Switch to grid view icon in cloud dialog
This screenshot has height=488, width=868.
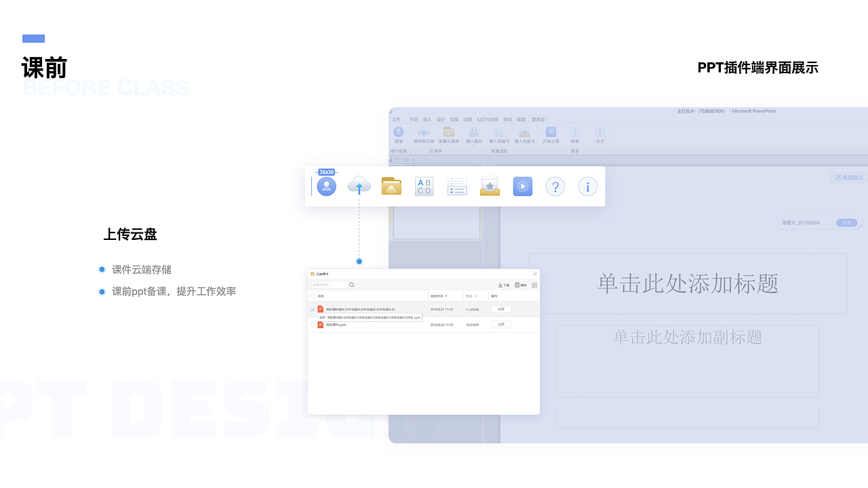click(534, 285)
